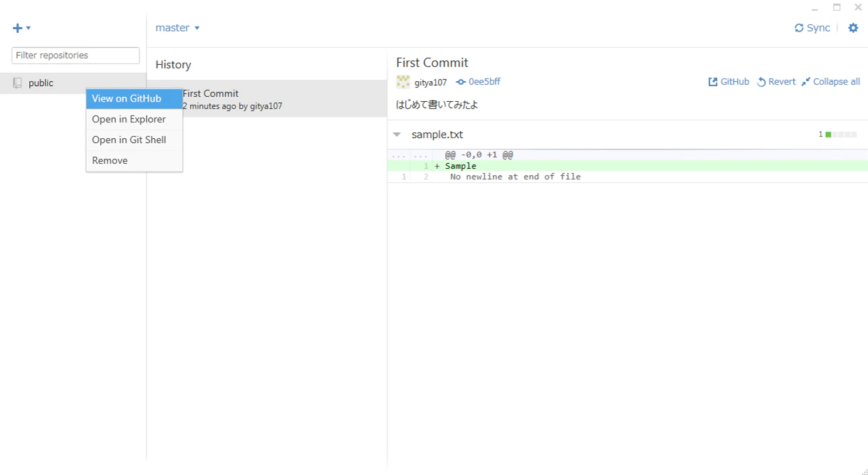Select the public repository in the sidebar
This screenshot has width=868, height=475.
(x=73, y=83)
